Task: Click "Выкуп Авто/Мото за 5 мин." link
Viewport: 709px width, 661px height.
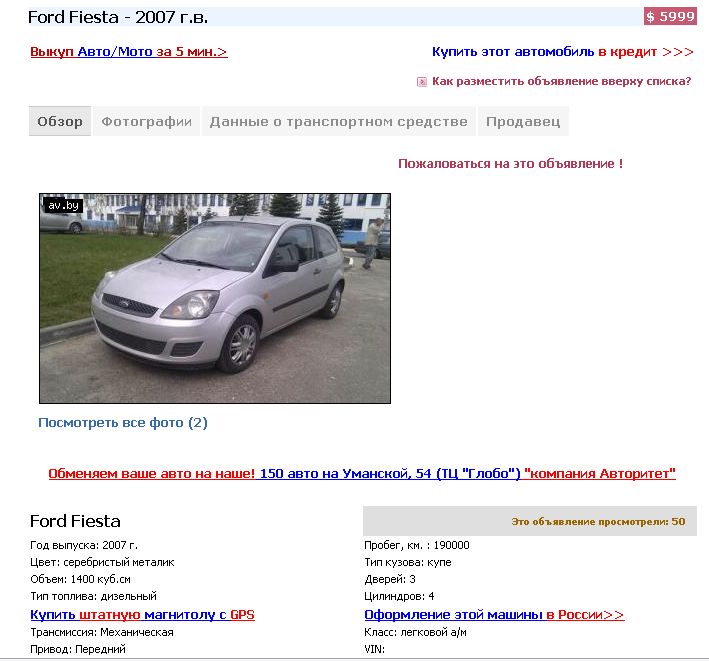Action: [x=128, y=52]
